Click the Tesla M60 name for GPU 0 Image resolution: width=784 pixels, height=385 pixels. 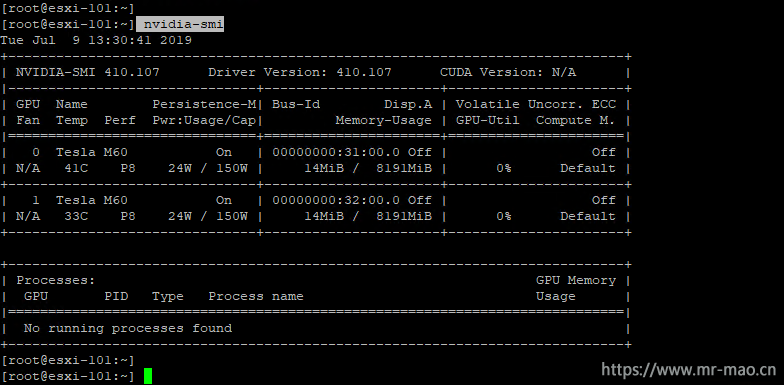pyautogui.click(x=92, y=152)
